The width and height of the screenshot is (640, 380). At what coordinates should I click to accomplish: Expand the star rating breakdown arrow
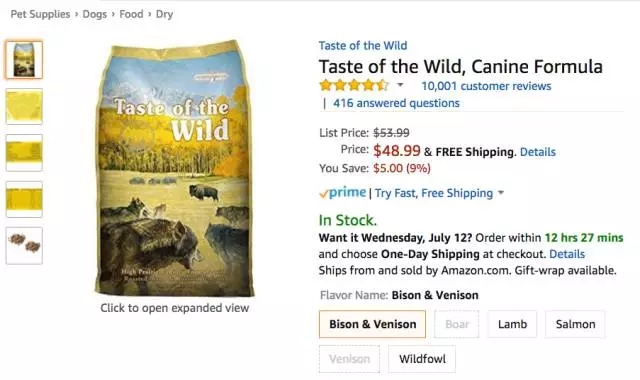pos(400,85)
